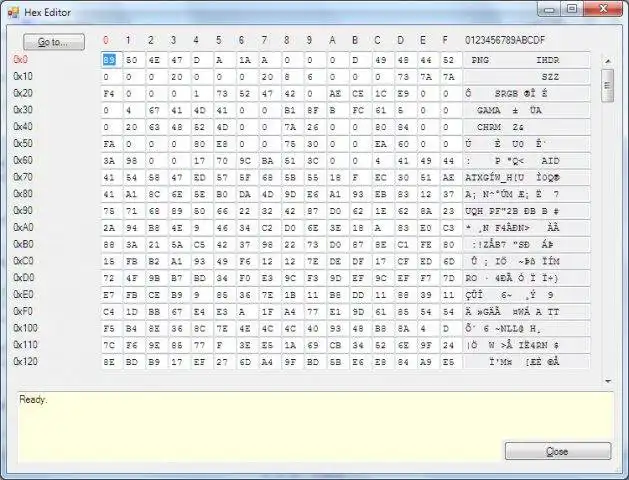Image resolution: width=629 pixels, height=480 pixels.
Task: Select hex cell F6 in row 0xC0
Action: click(245, 261)
